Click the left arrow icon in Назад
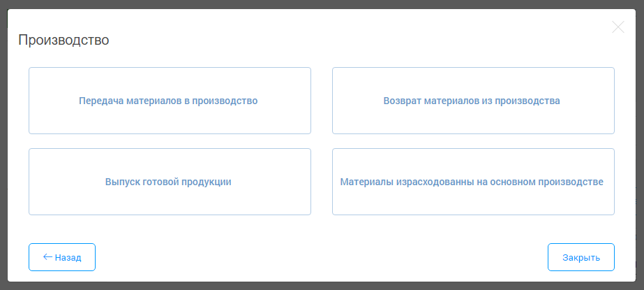Screen dimensions: 644x290 (47, 257)
